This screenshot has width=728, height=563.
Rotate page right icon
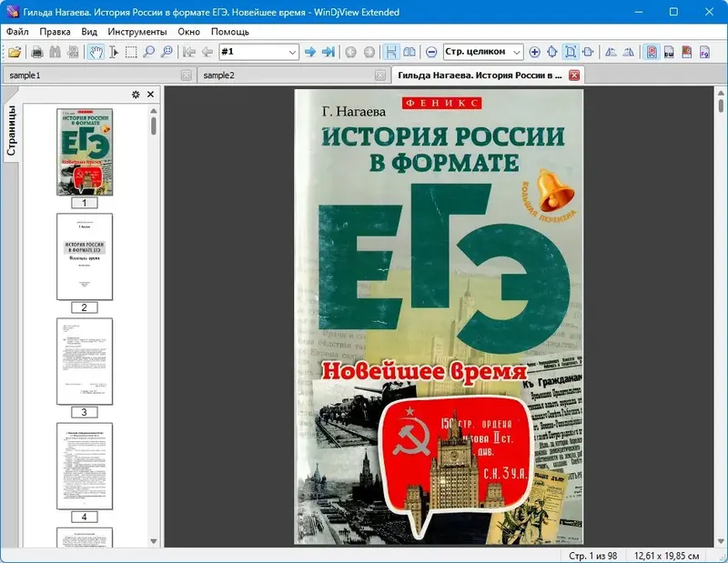[x=629, y=52]
